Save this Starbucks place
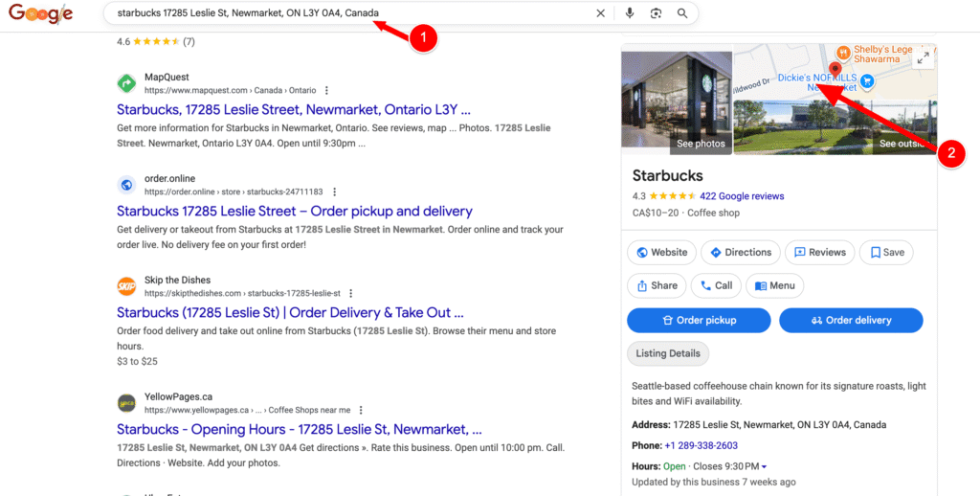980x496 pixels. pyautogui.click(x=886, y=253)
